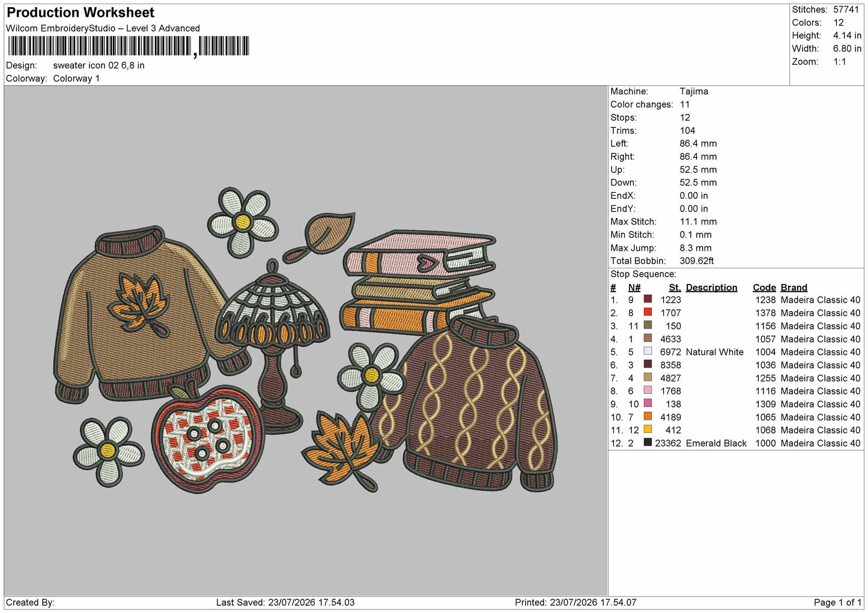Select the swatch beside Natural White
The width and height of the screenshot is (868, 613).
[648, 352]
